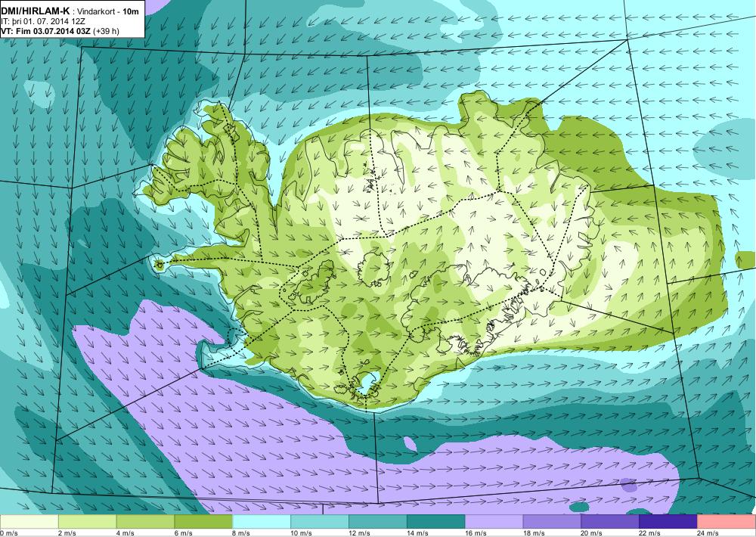This screenshot has width=756, height=537.
Task: Click the '0 m/s' legend label
Action: [x=8, y=533]
